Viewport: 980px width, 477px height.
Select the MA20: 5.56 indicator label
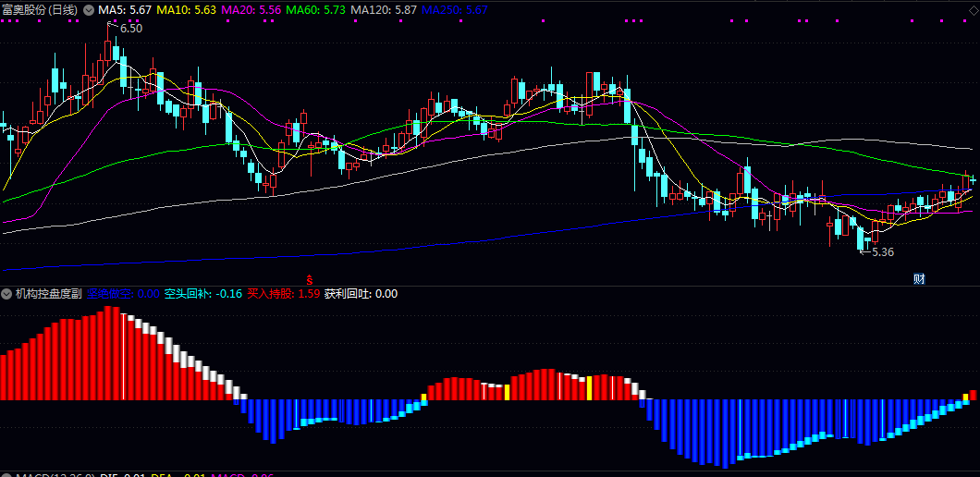(251, 10)
